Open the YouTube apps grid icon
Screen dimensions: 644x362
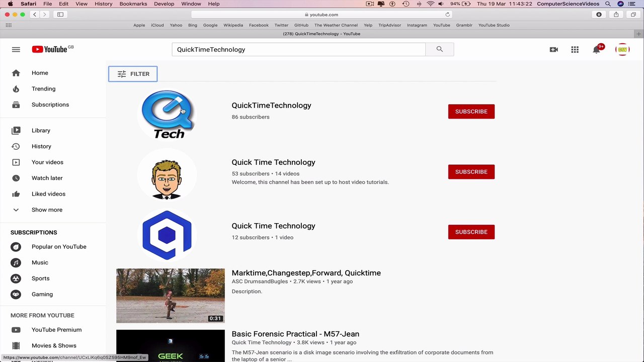coord(575,49)
